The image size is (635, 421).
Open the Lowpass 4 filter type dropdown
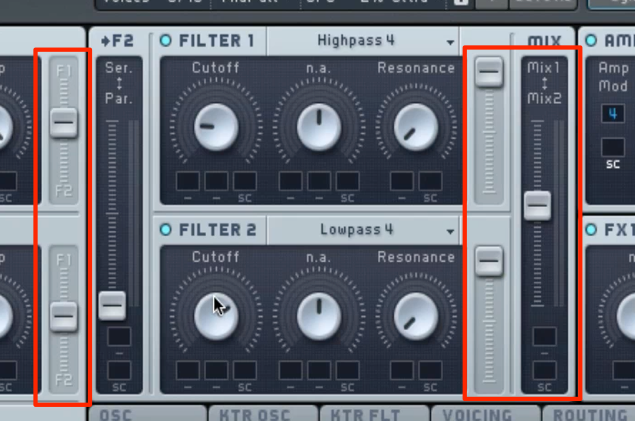[363, 230]
